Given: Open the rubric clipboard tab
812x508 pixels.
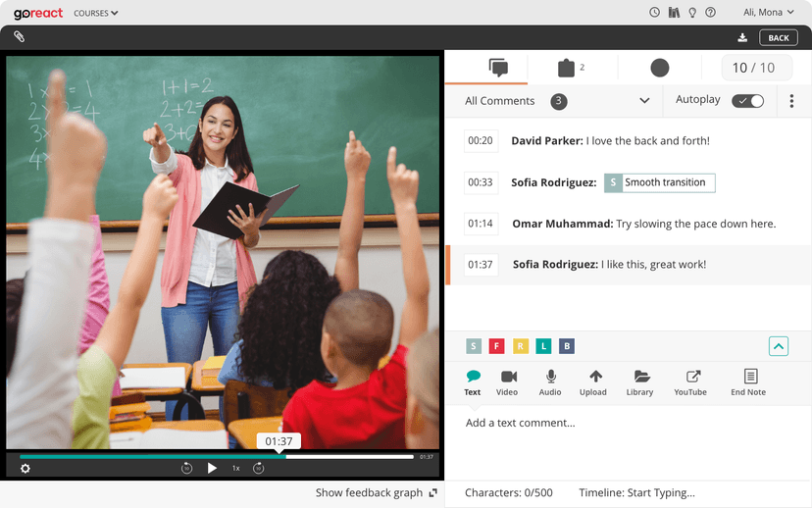Looking at the screenshot, I should [x=567, y=68].
